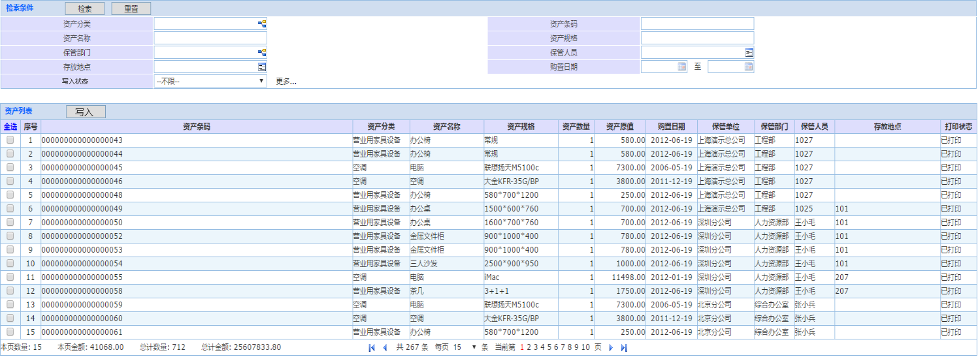Click the 资产名称 input field
Viewport: 980px width, 361px height.
(x=210, y=38)
